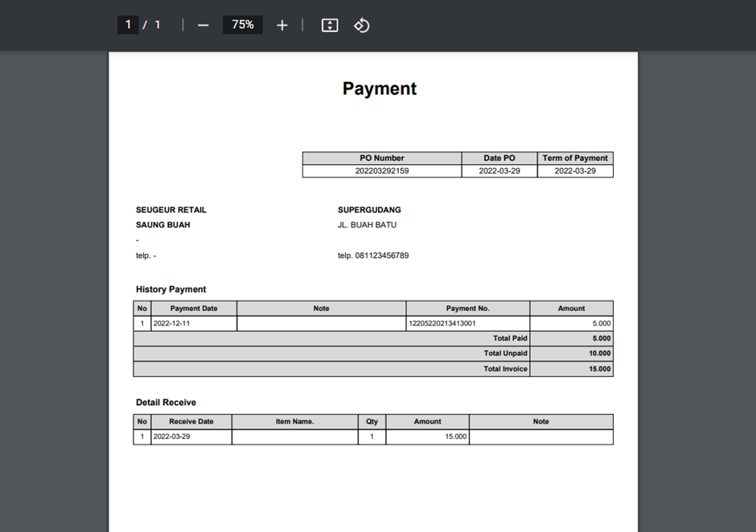Select the PO number 202203292159

click(x=382, y=171)
